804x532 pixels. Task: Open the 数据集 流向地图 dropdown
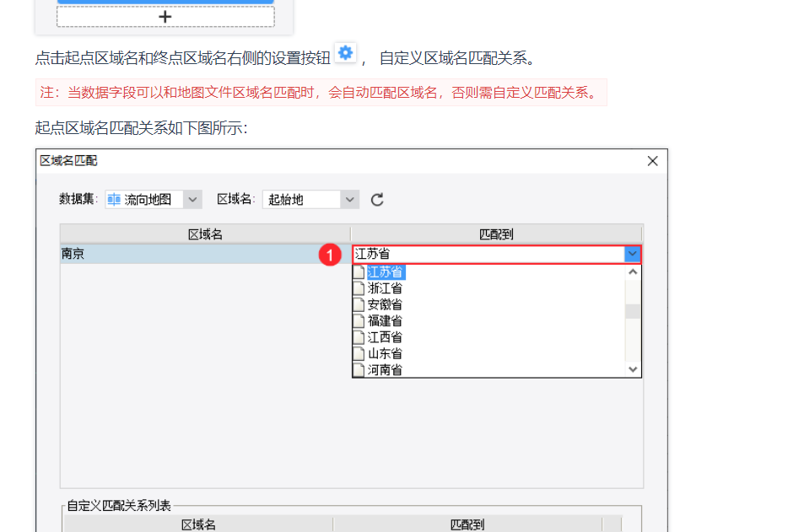pos(192,200)
